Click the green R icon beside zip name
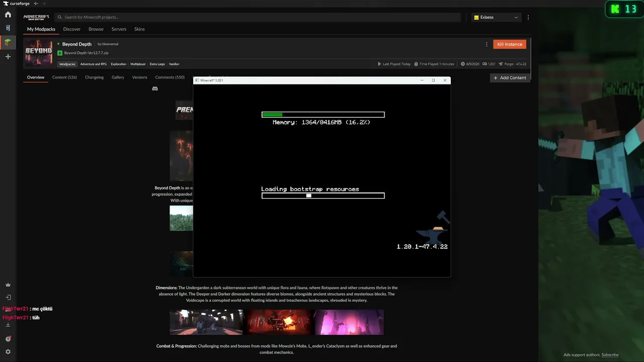644x362 pixels. pyautogui.click(x=60, y=53)
